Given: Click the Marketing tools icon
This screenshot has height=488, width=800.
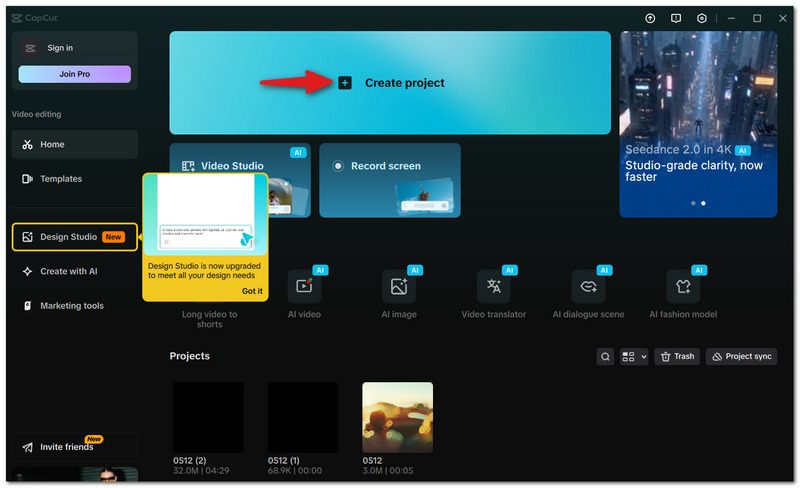Looking at the screenshot, I should [28, 306].
